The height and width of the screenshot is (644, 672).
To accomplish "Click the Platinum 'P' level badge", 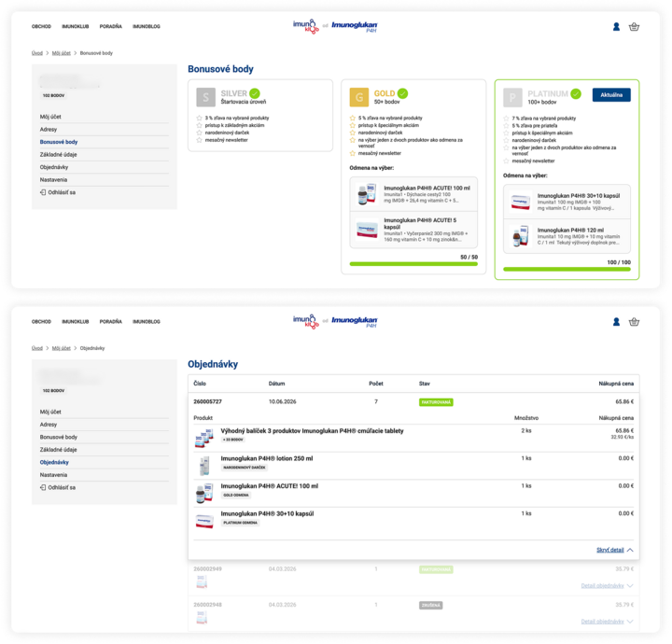I will click(x=512, y=98).
